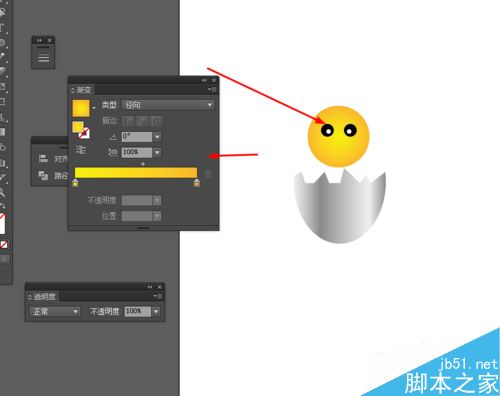Collapse the Transparency panel with double arrows

click(x=150, y=287)
